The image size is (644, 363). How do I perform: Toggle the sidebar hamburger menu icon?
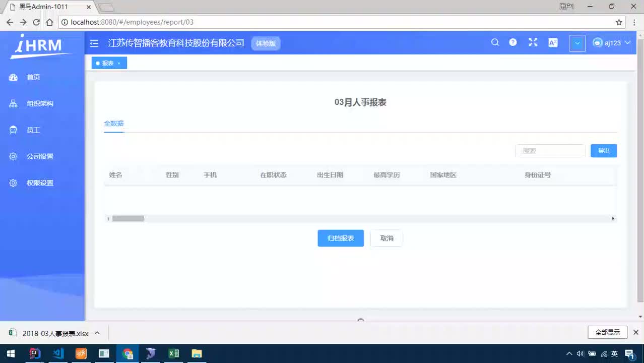pyautogui.click(x=94, y=43)
